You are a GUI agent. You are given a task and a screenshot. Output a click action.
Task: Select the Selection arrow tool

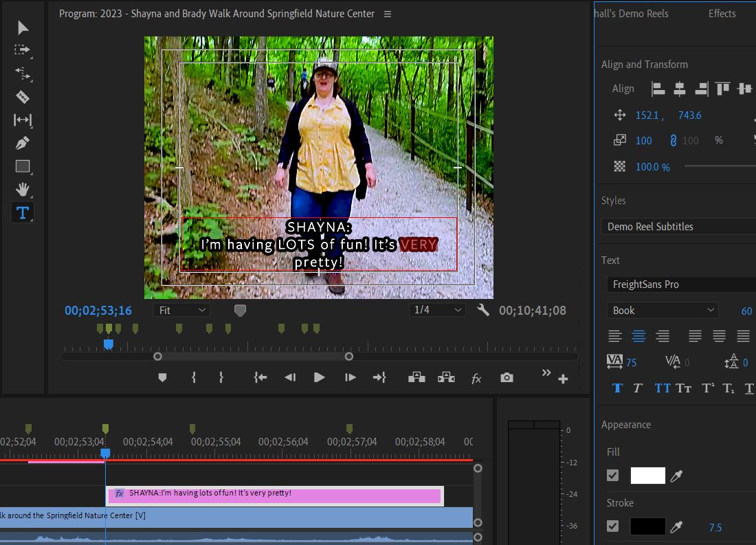[x=23, y=27]
